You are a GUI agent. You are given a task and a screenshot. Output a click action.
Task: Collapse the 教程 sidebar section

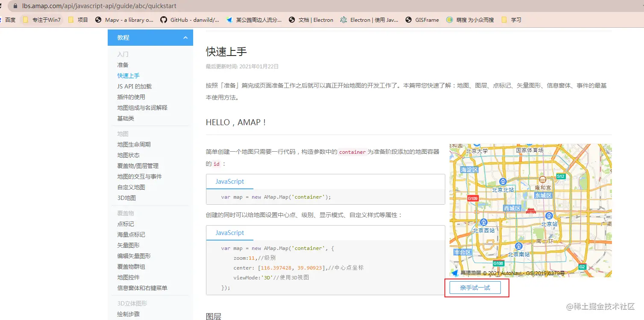(185, 38)
